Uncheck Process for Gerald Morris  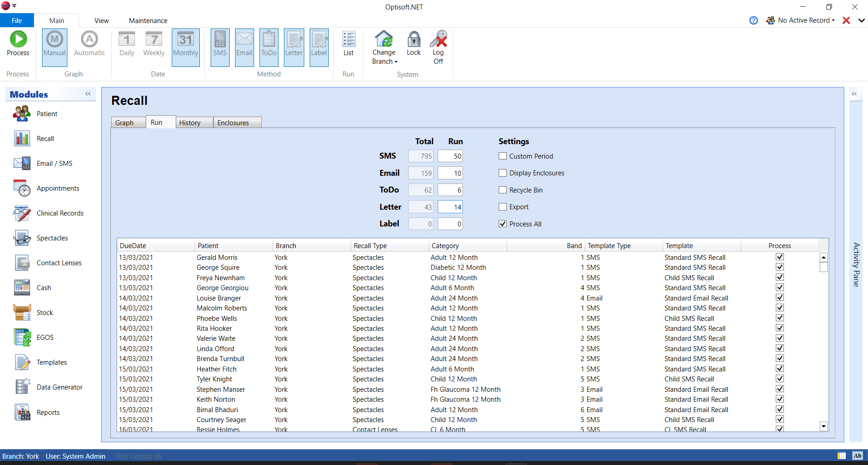pos(780,257)
